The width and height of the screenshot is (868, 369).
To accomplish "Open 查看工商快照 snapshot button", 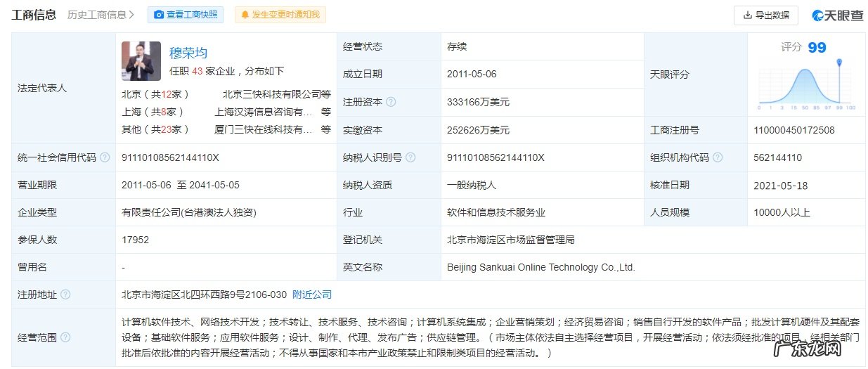I will click(186, 15).
